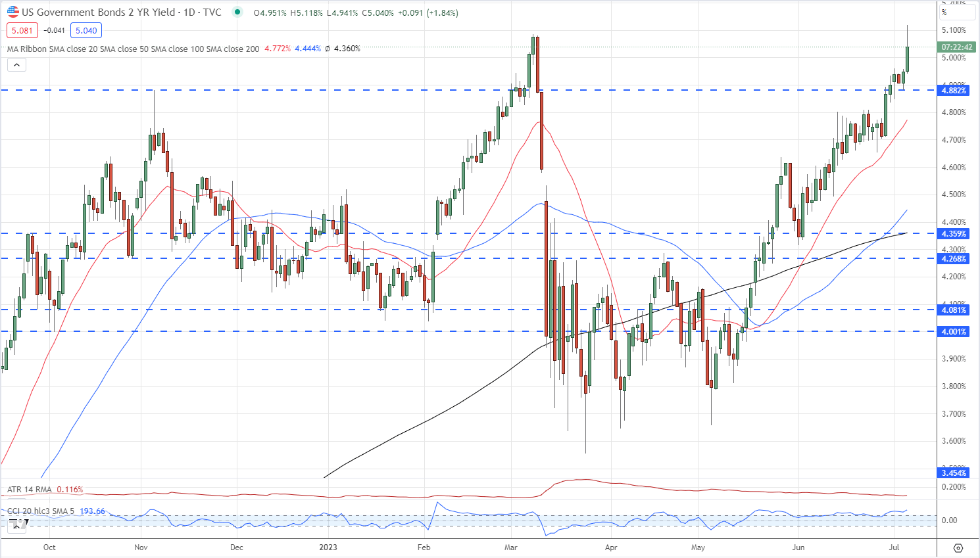Click the -0.041 spread value

click(54, 30)
